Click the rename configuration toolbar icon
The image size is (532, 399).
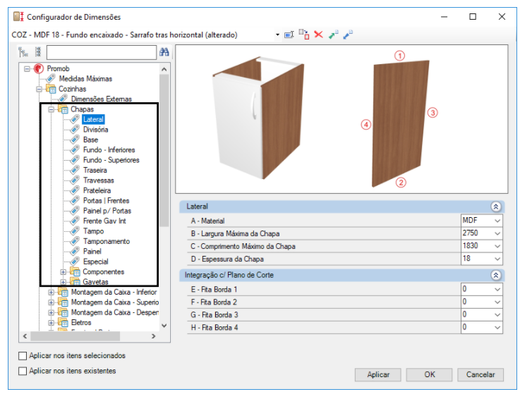289,35
